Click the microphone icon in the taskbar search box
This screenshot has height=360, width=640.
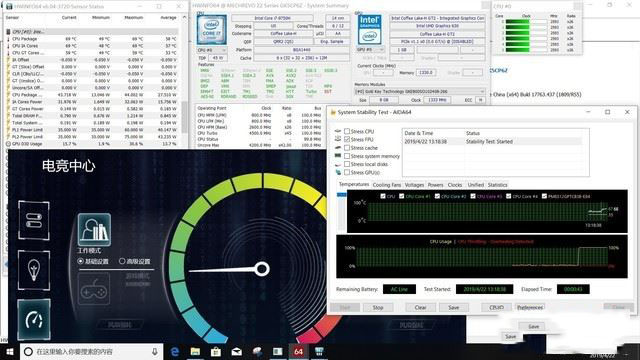point(155,351)
